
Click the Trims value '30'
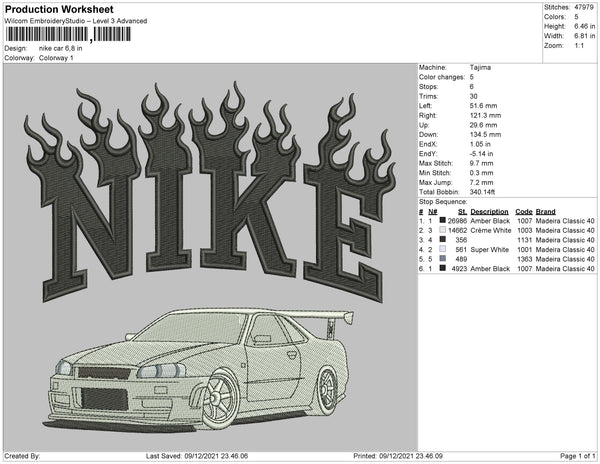pyautogui.click(x=473, y=96)
